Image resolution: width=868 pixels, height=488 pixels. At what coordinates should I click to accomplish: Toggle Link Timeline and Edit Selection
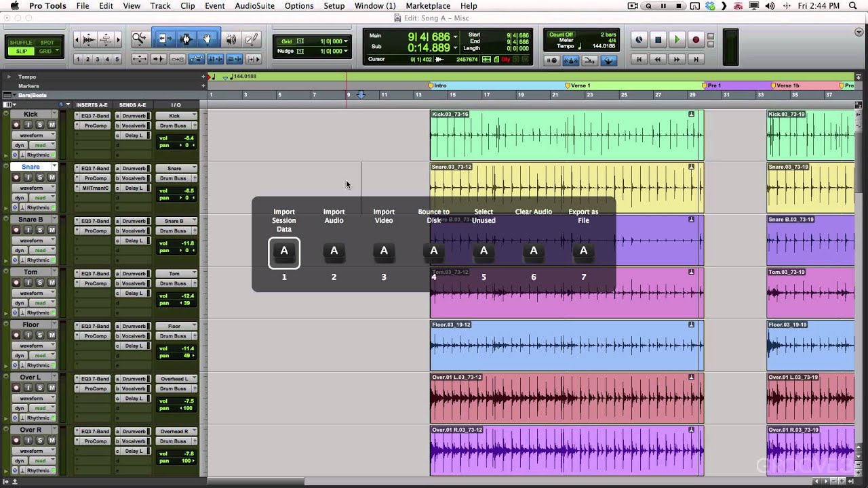pyautogui.click(x=216, y=59)
